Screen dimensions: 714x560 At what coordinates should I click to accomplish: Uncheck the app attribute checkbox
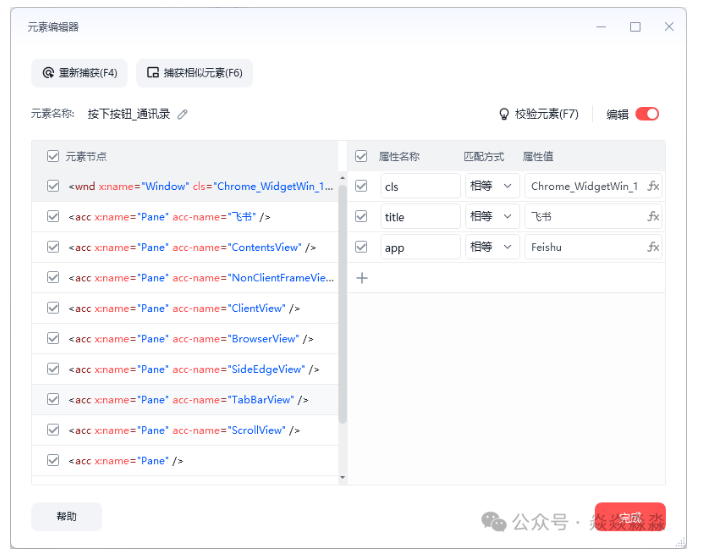point(361,247)
